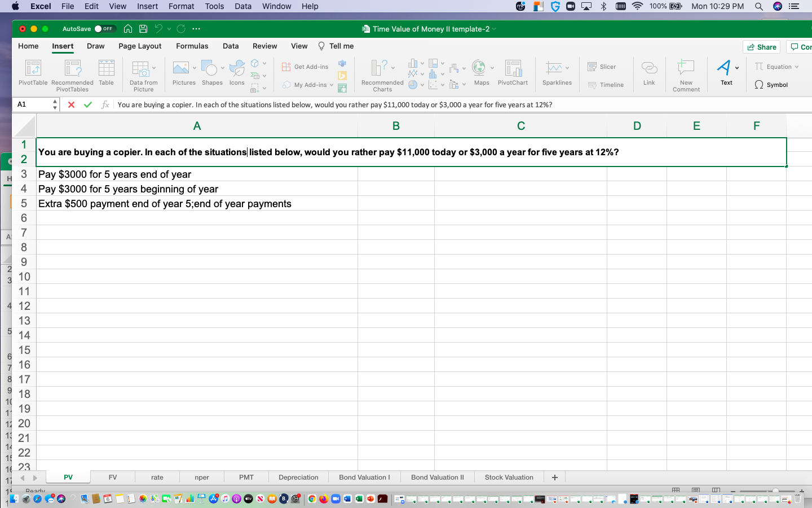Click the Share button

point(761,47)
